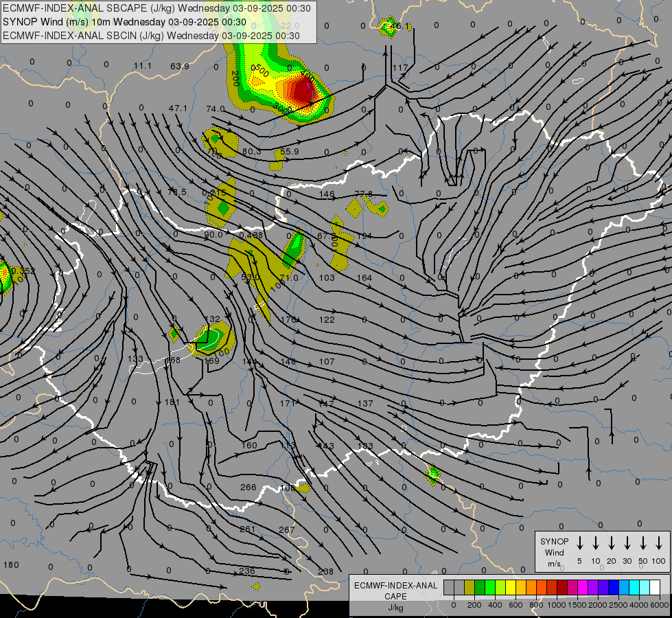Click the map value '137'
The width and height of the screenshot is (672, 618).
(x=365, y=404)
